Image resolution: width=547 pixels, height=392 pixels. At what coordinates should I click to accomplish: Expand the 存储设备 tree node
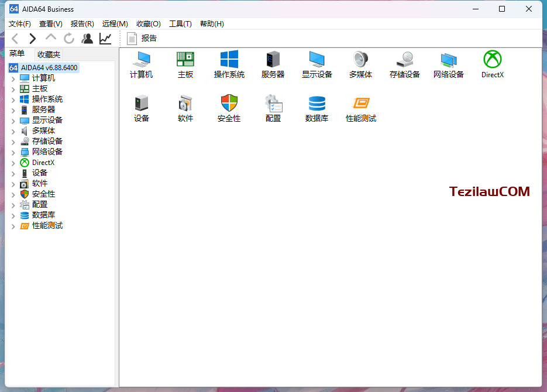pos(13,142)
